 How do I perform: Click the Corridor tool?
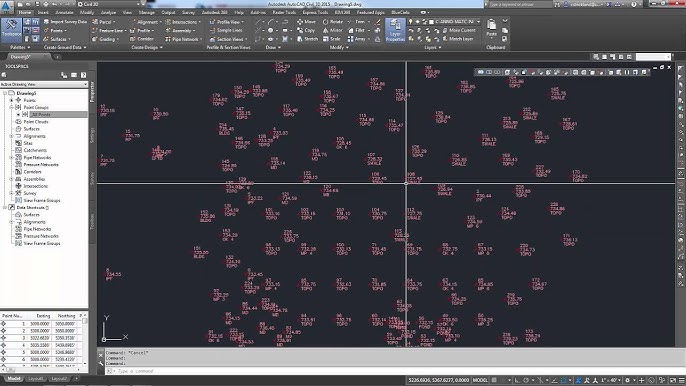[x=142, y=39]
